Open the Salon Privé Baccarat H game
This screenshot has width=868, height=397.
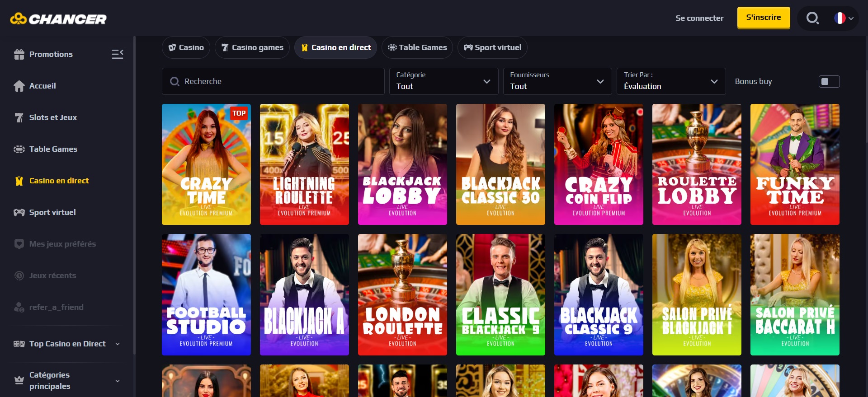click(x=795, y=294)
